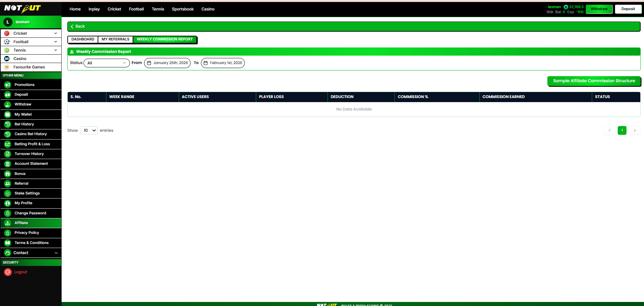Click the Tennis ball icon in sidebar
The image size is (644, 306).
pos(7,50)
